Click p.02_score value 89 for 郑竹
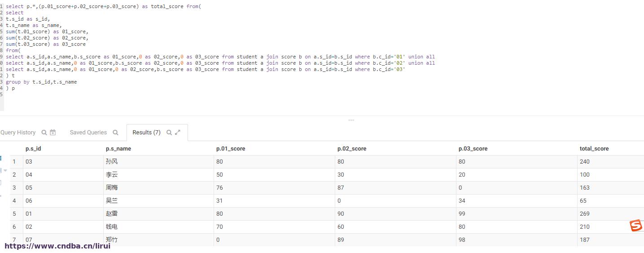 click(341, 240)
